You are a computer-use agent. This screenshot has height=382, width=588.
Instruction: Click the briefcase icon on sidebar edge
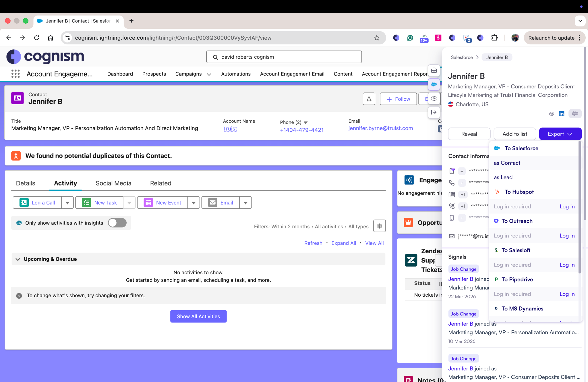click(x=434, y=70)
